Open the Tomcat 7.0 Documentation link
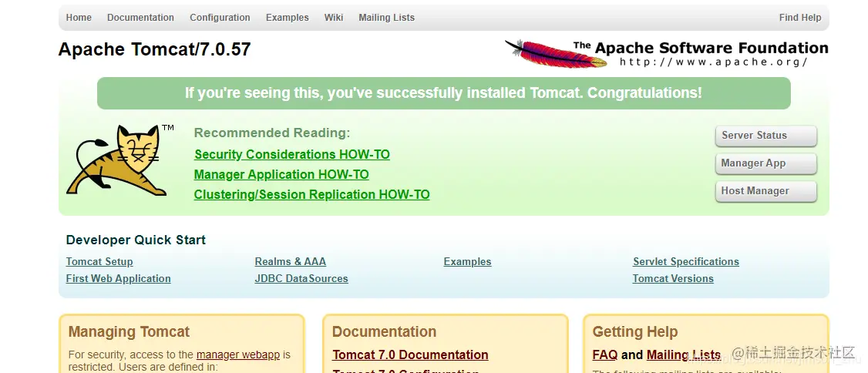The height and width of the screenshot is (373, 868). click(410, 355)
